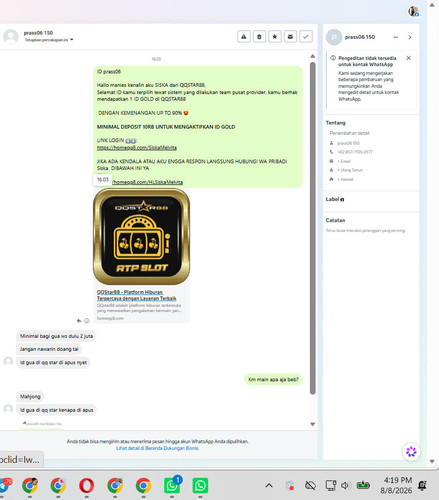Dismiss the Pengeditan tidak tersedia notice
This screenshot has height=500, width=439.
408,58
